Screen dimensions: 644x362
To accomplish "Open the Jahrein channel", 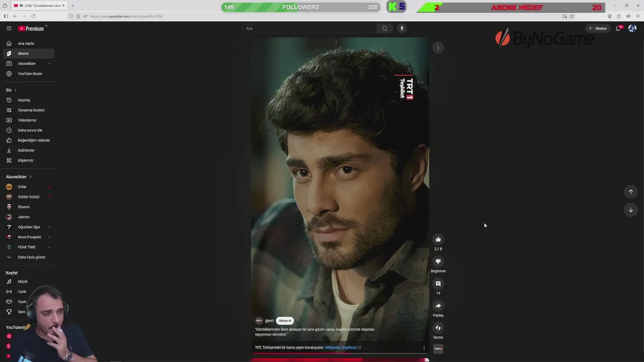I will [x=29, y=217].
